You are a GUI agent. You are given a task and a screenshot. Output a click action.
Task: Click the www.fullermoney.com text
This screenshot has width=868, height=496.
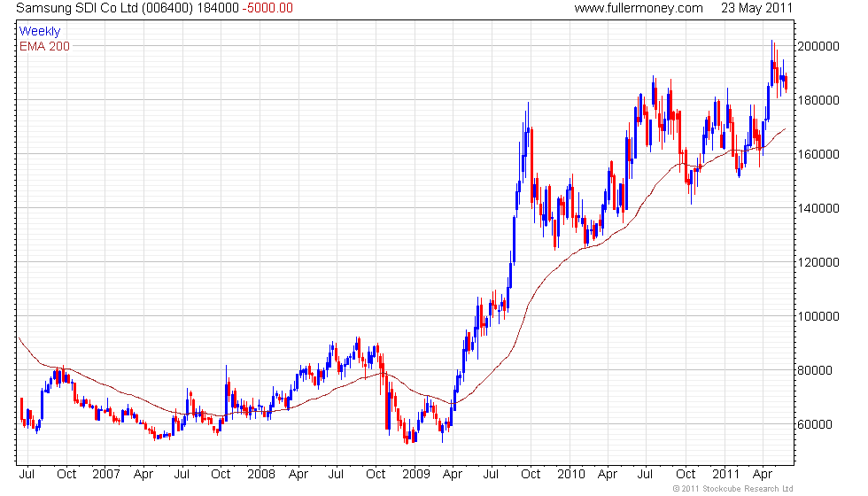tap(639, 8)
